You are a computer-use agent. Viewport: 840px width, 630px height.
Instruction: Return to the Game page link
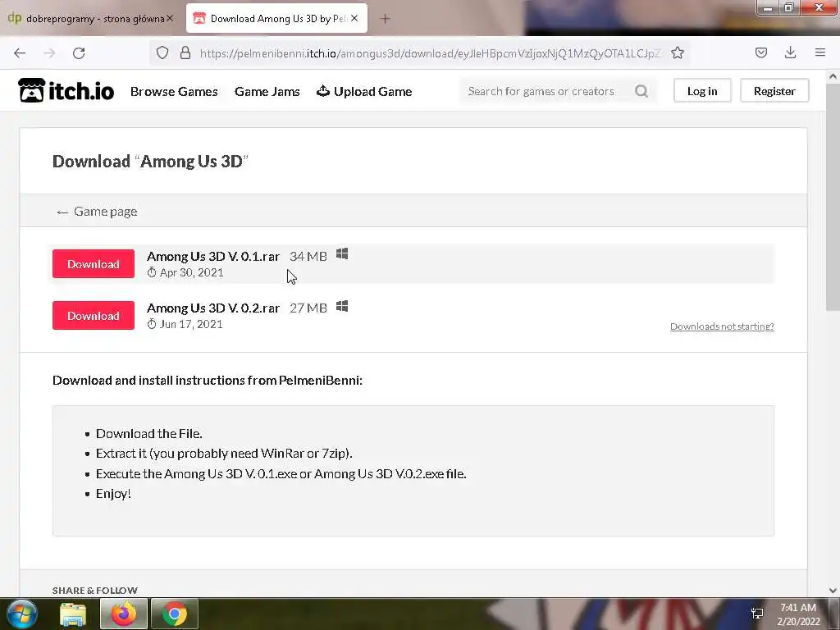(x=97, y=212)
